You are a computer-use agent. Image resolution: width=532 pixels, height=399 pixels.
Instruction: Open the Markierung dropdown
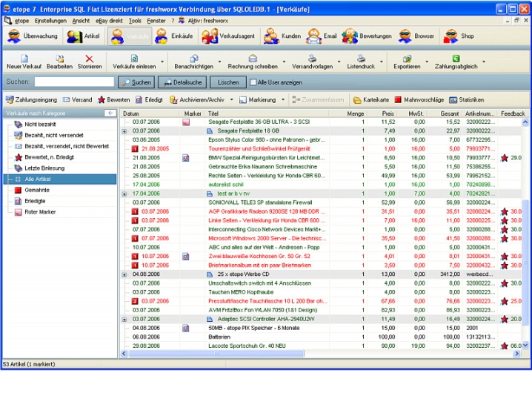point(263,99)
